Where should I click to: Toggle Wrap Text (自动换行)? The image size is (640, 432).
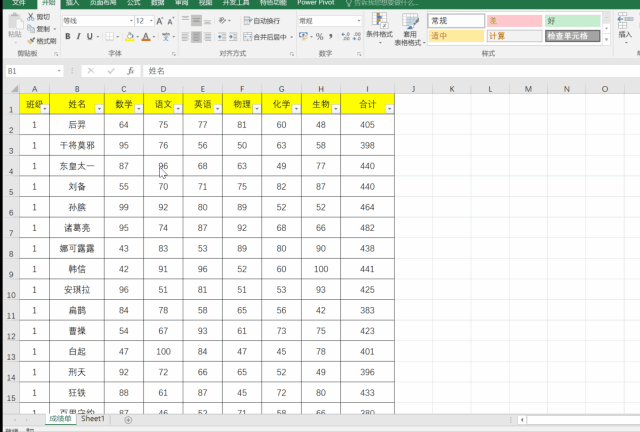coord(262,20)
